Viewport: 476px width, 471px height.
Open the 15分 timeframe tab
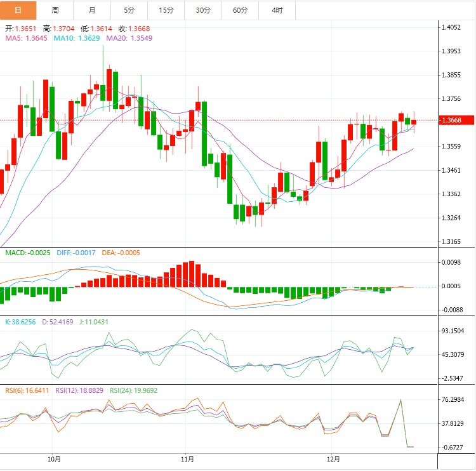166,10
